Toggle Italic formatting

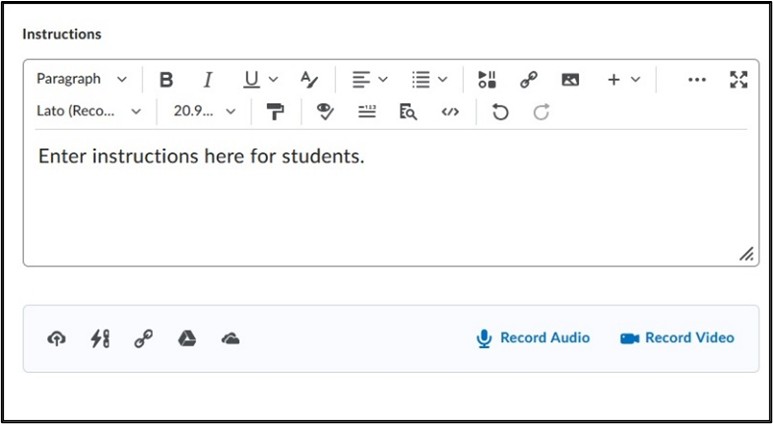[208, 79]
